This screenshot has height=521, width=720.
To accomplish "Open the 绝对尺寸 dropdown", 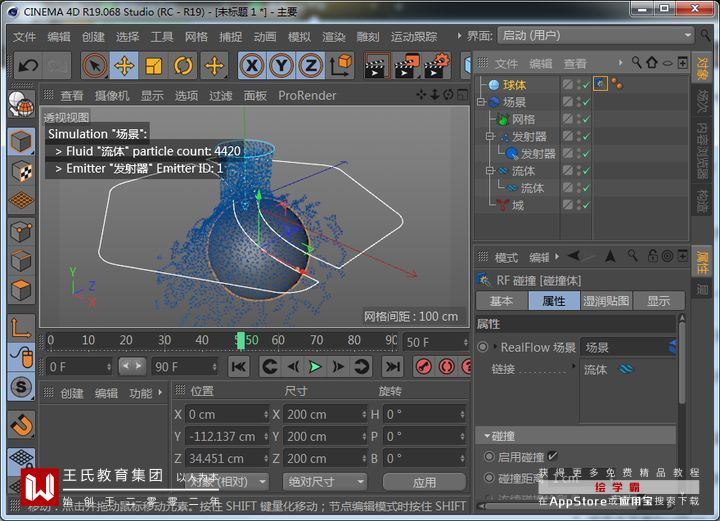I will click(325, 482).
